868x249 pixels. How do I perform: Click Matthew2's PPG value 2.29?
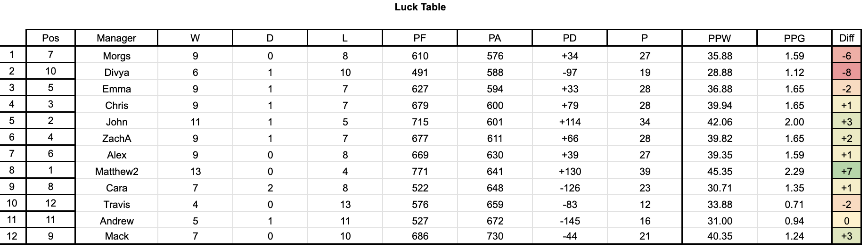(x=794, y=172)
